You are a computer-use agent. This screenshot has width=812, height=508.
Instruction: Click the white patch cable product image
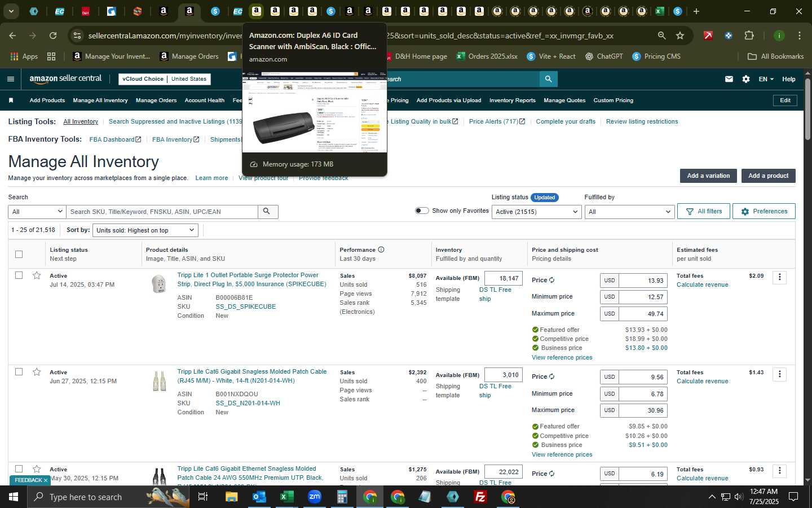tap(159, 381)
